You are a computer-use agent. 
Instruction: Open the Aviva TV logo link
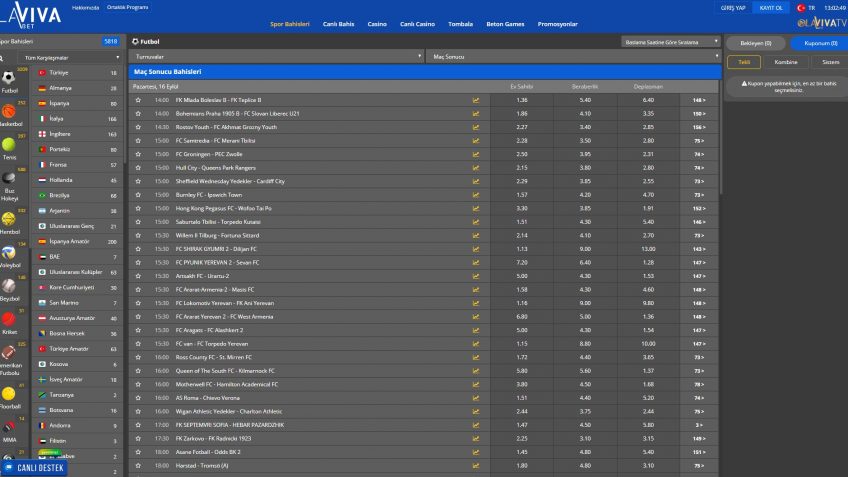coord(822,23)
